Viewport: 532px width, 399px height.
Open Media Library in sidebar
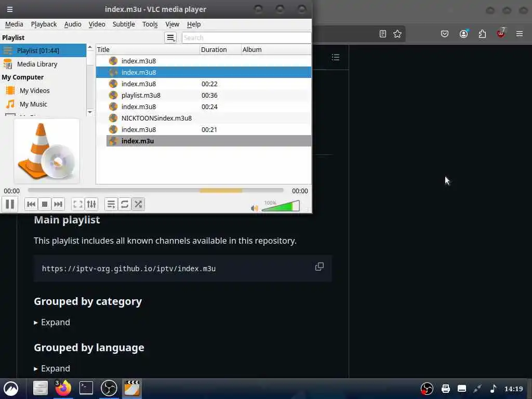coord(43,64)
